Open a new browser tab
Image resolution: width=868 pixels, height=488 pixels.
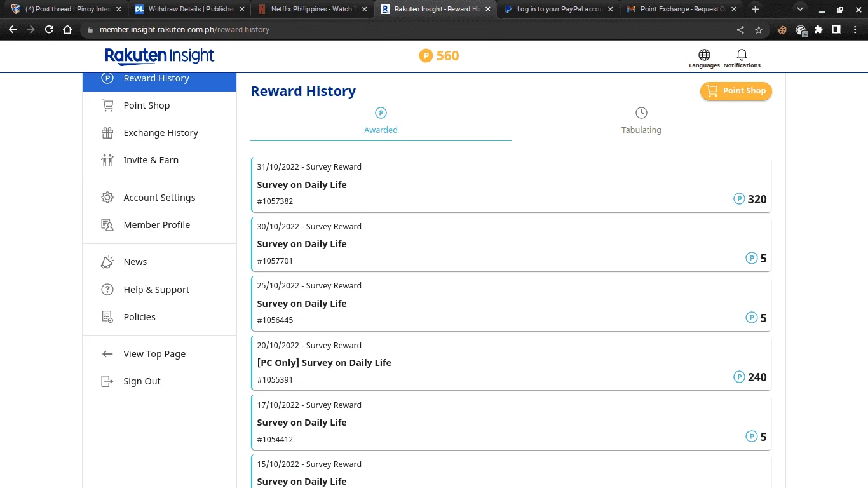click(x=755, y=9)
